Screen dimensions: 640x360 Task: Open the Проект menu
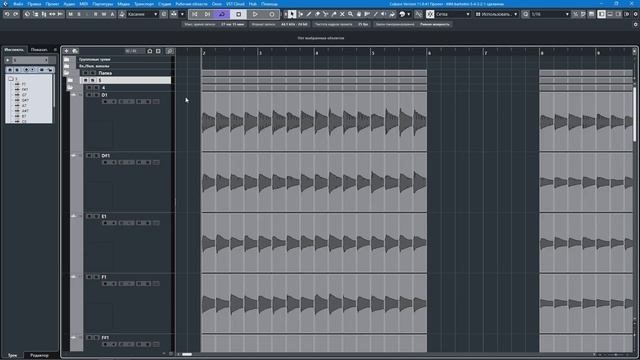coord(52,4)
